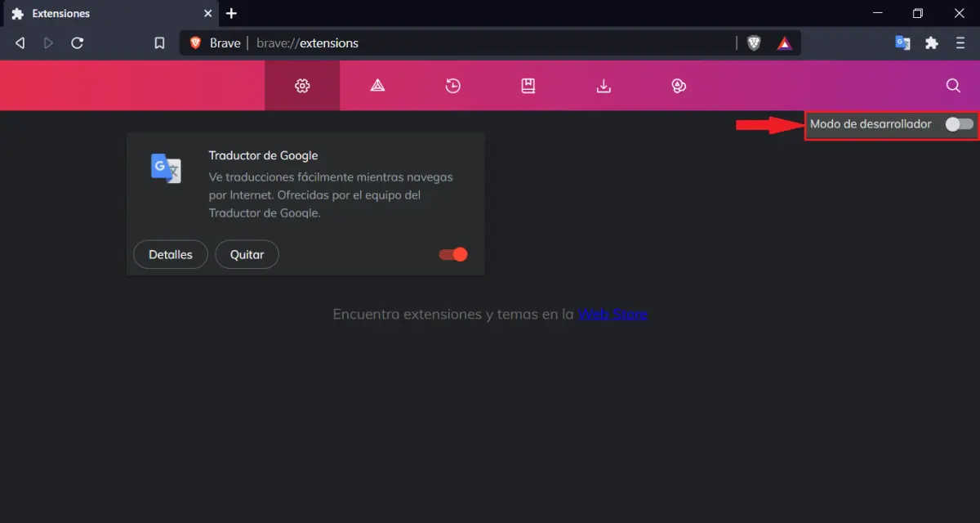Click the search magnifier icon
This screenshot has width=980, height=523.
(953, 86)
